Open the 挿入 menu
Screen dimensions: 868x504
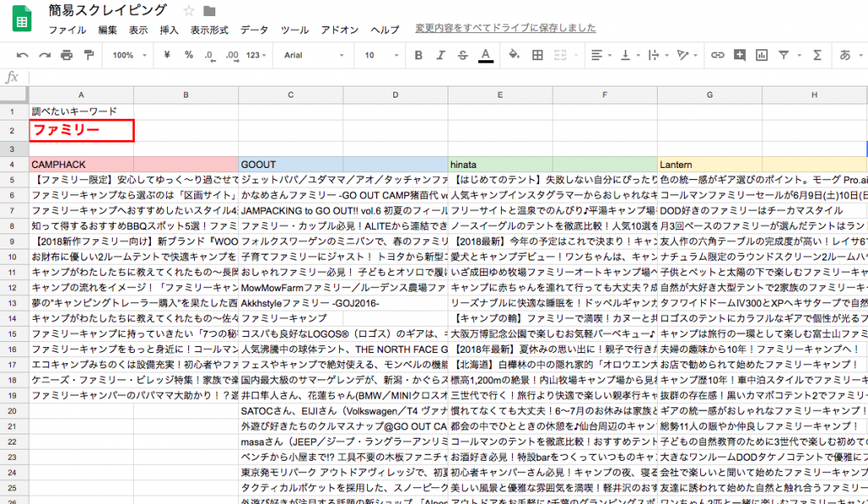pos(169,30)
